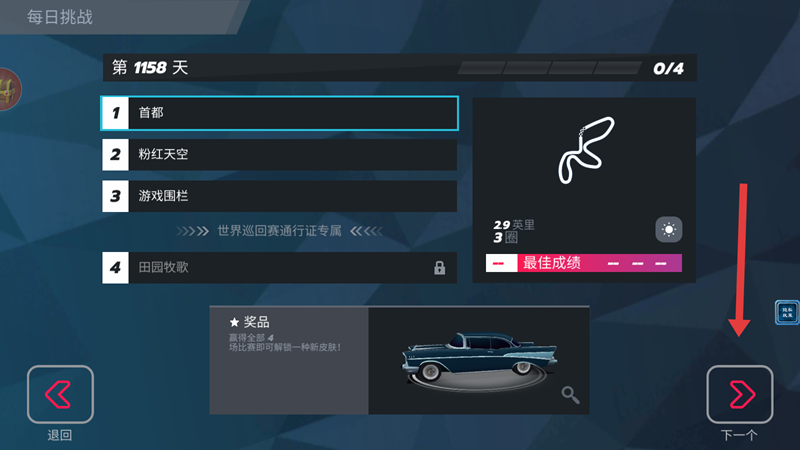
Task: Open the magnifier icon on car preview
Action: click(570, 395)
